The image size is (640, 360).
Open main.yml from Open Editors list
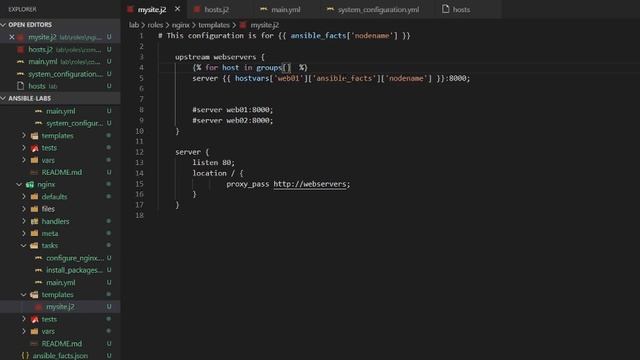(60, 62)
